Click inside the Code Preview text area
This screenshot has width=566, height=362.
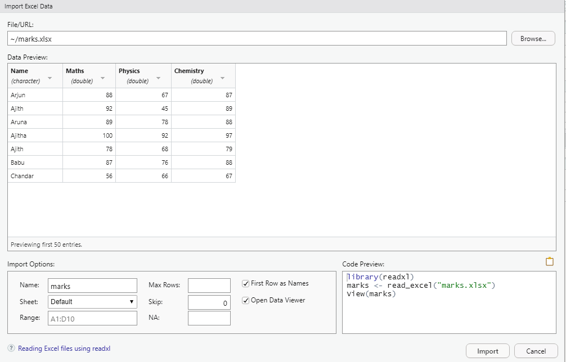click(x=449, y=302)
